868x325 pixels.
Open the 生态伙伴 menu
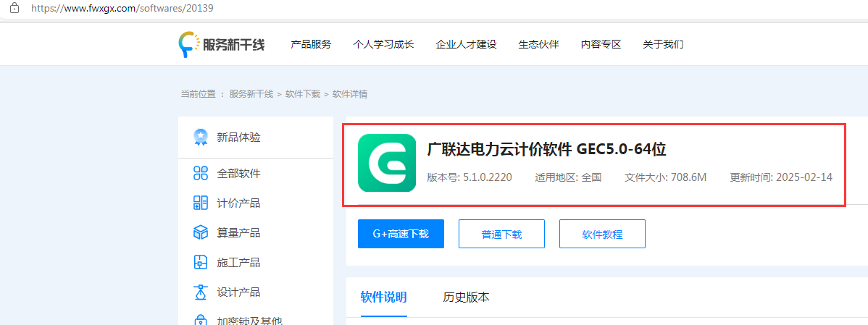click(538, 45)
